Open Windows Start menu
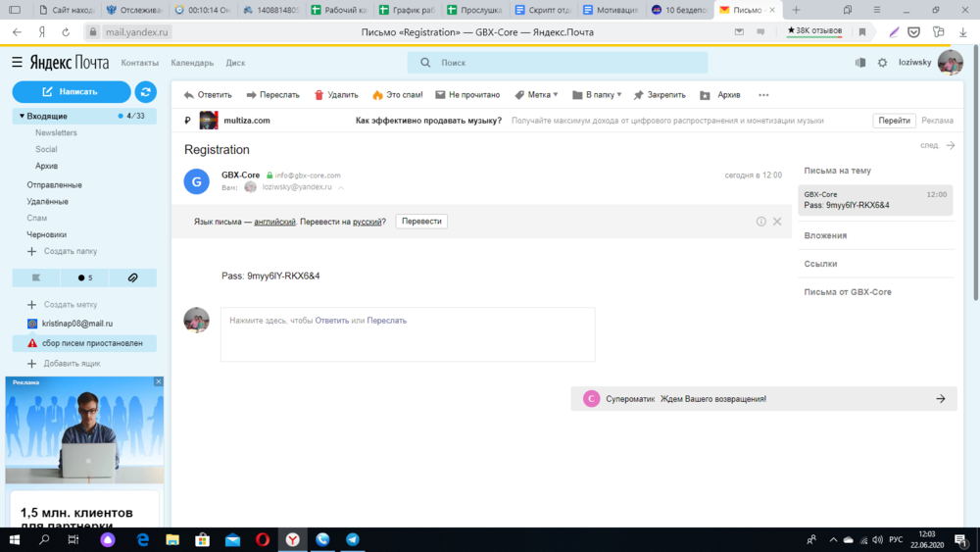The height and width of the screenshot is (552, 980). pos(15,539)
